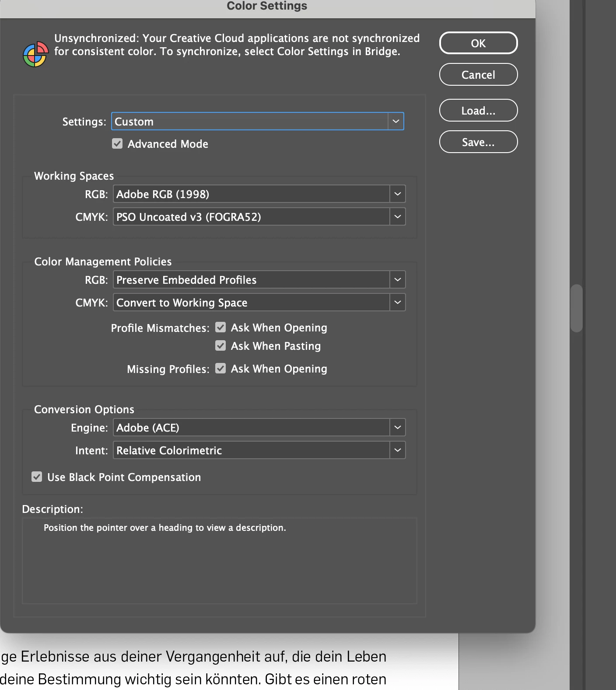The image size is (616, 690).
Task: Confirm settings with the OK button
Action: (x=478, y=43)
